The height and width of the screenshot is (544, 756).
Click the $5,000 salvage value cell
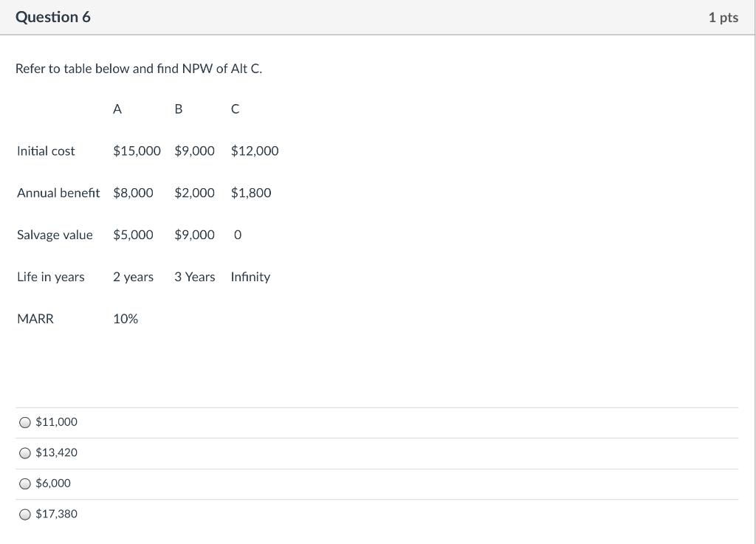pos(133,235)
